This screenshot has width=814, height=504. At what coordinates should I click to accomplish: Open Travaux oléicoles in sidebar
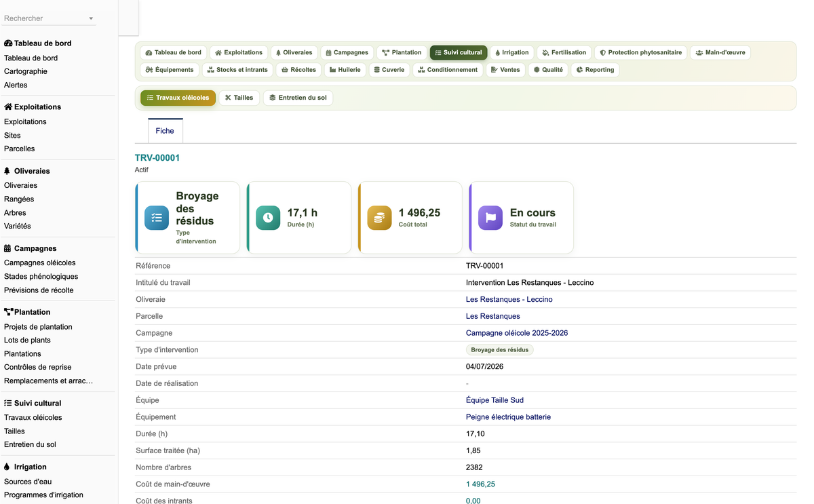tap(33, 417)
